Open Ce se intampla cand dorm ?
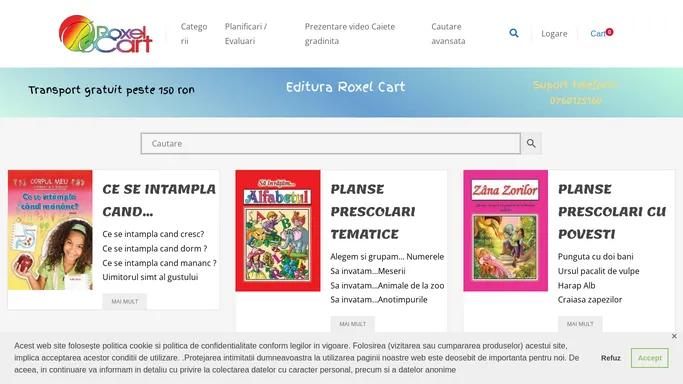Screen dimensions: 683x384 (155, 249)
